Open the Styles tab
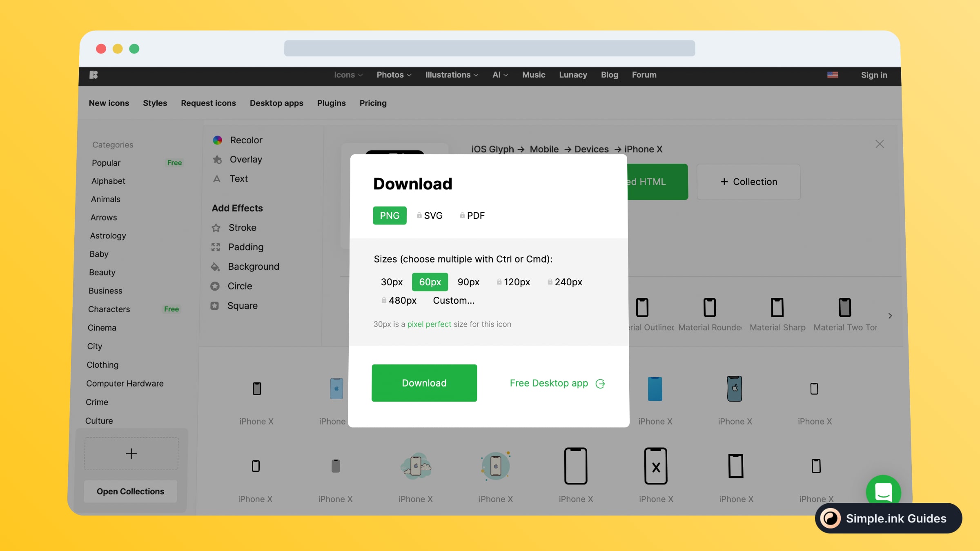Viewport: 980px width, 551px height. [155, 103]
